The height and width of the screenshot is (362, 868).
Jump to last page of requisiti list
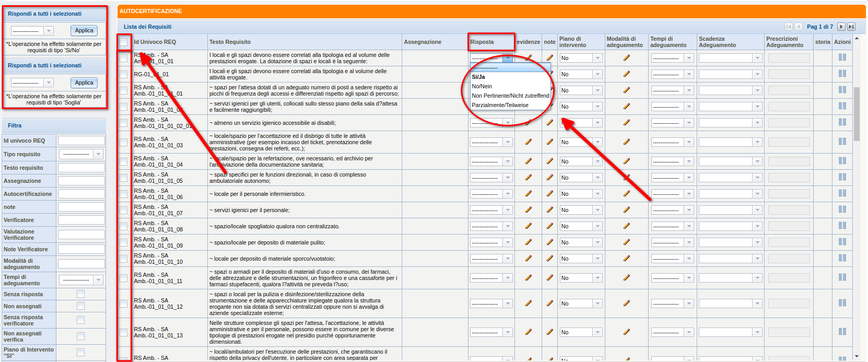pos(851,27)
